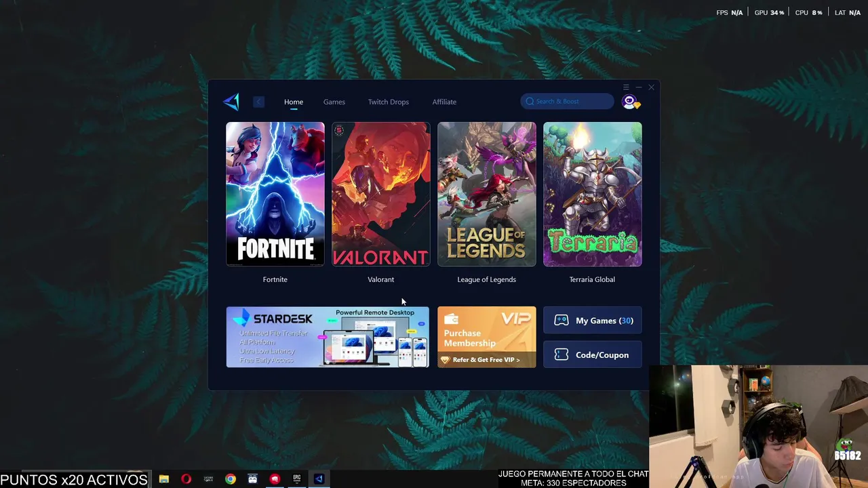Click the back arrow button

[x=258, y=102]
